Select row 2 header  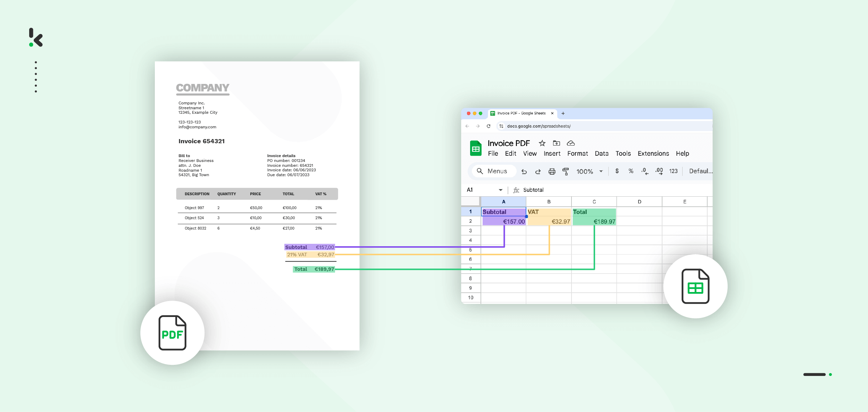point(471,221)
